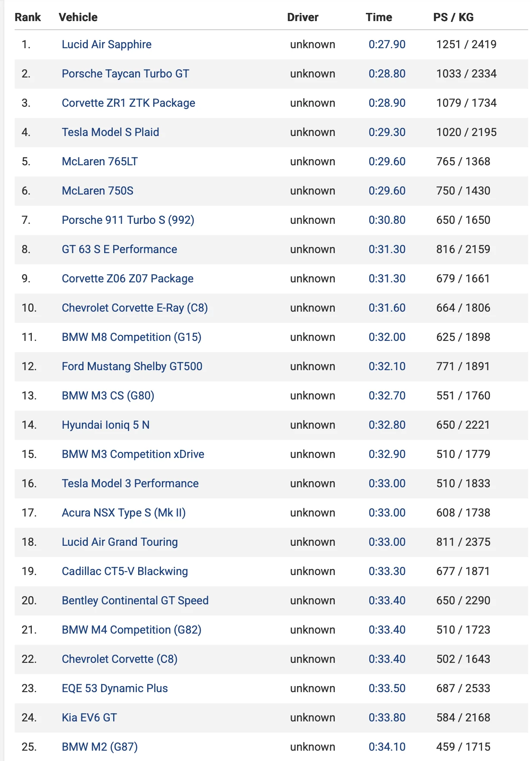Click the 0:32.80 lap time
532x761 pixels.
pyautogui.click(x=387, y=425)
